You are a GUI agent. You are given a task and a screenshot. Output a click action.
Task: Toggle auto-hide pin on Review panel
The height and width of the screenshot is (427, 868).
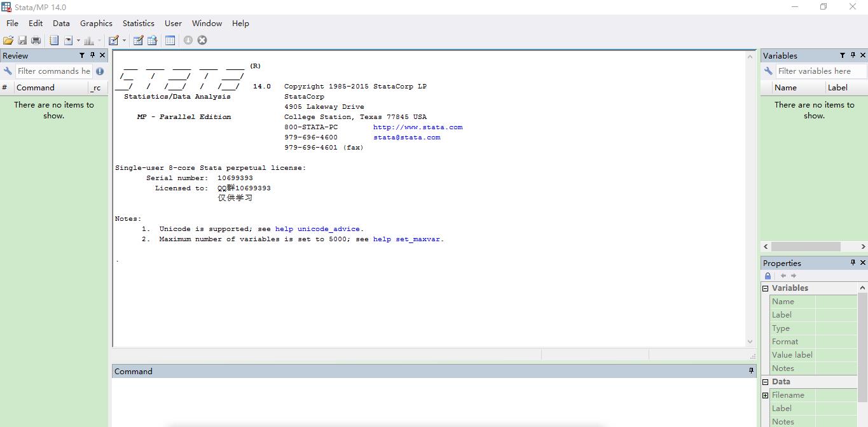coord(92,55)
